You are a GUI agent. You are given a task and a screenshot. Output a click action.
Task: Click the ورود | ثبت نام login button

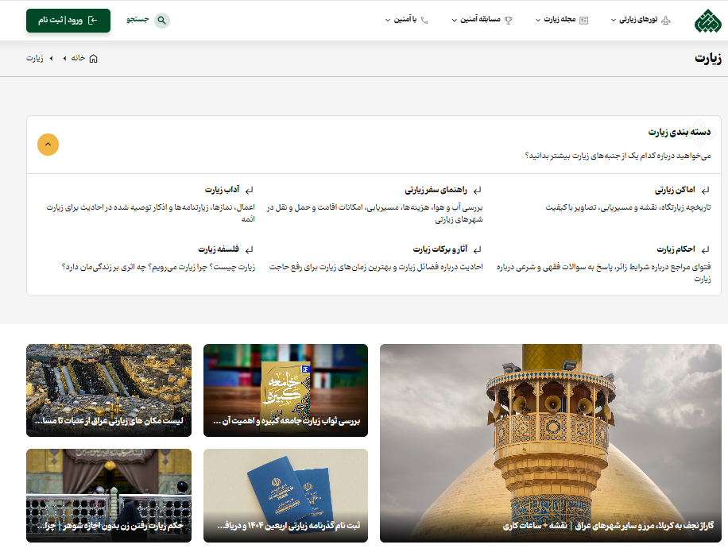68,21
